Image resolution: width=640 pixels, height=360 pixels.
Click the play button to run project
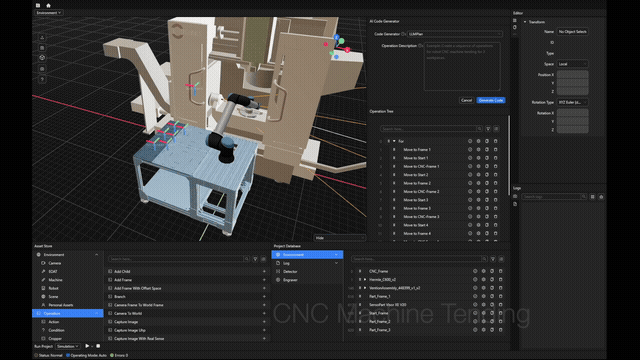coord(87,346)
